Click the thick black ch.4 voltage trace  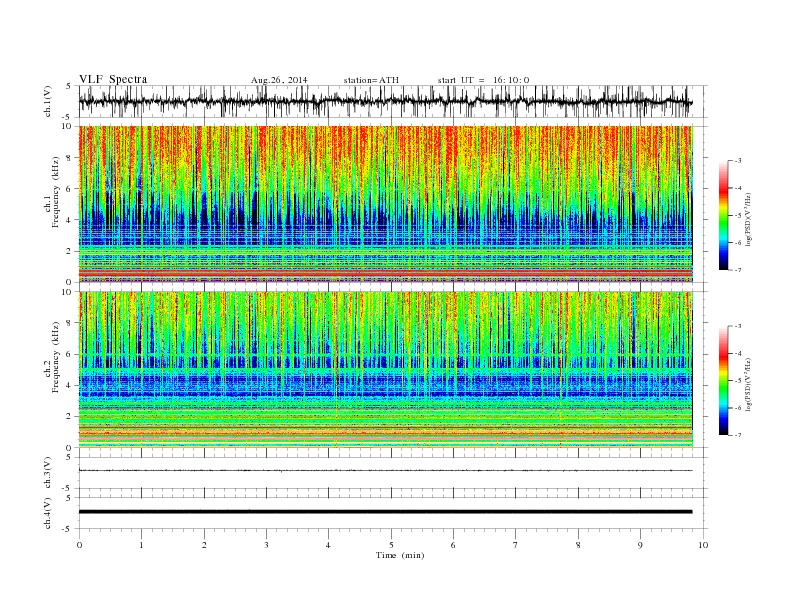(x=386, y=512)
